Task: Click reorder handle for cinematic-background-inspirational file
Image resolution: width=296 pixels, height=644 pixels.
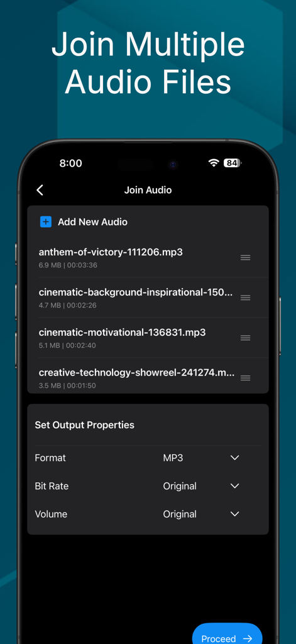Action: 246,297
